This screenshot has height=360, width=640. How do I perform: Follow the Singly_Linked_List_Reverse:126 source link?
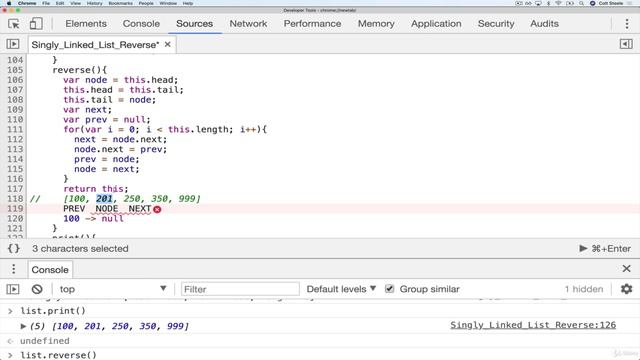pyautogui.click(x=533, y=325)
